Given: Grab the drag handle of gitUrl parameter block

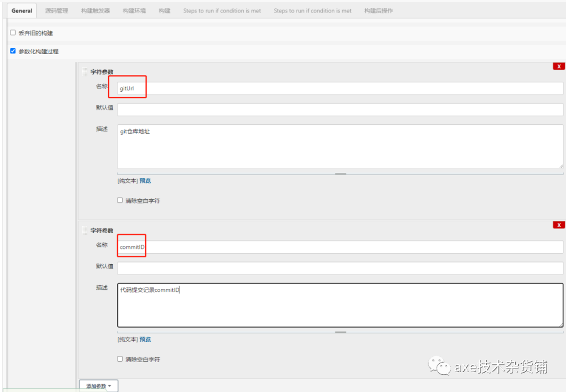Looking at the screenshot, I should click(85, 72).
